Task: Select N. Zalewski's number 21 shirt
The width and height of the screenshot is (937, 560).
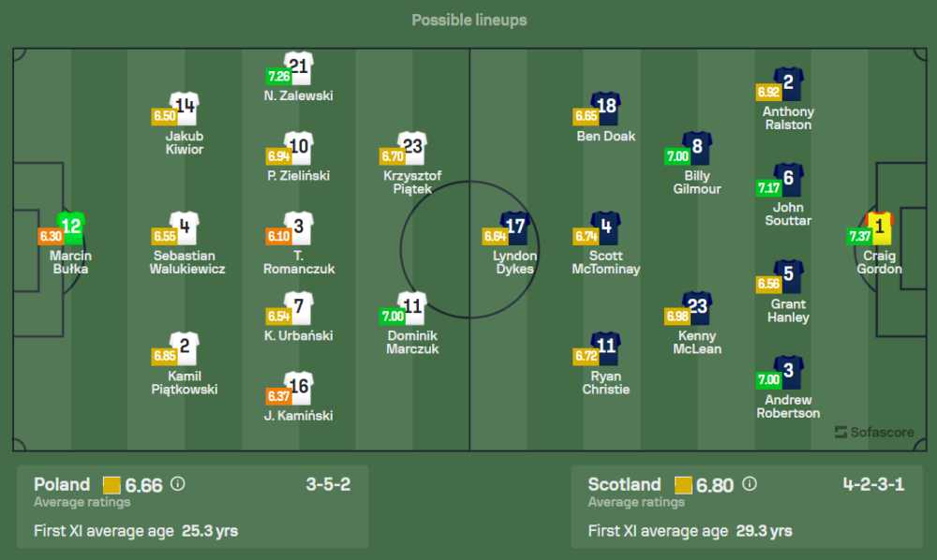Action: point(298,67)
